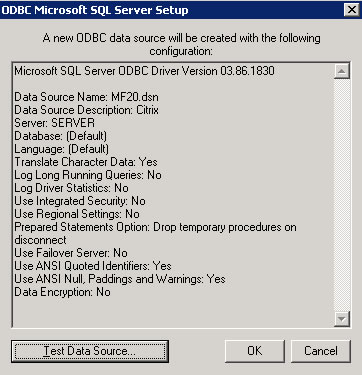Click the scrollbar up arrow in configuration box
The image size is (362, 375).
pos(342,71)
